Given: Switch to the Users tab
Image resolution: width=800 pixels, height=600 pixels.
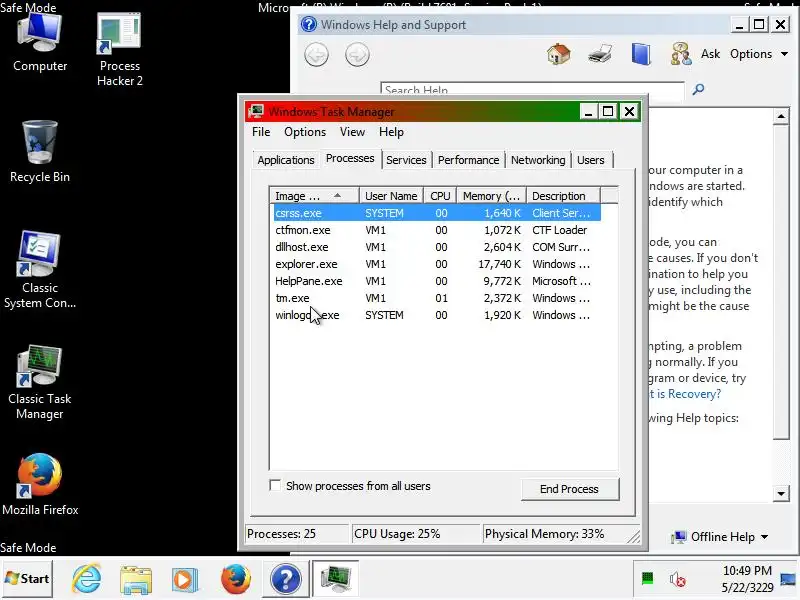Looking at the screenshot, I should (x=590, y=160).
